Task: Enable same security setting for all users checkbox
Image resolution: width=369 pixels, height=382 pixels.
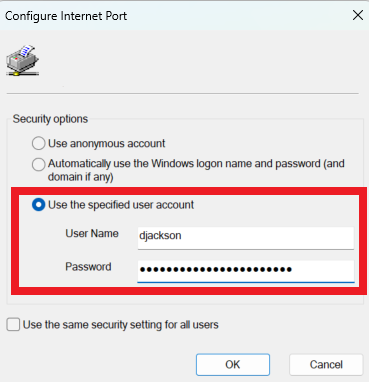Action: click(x=13, y=324)
